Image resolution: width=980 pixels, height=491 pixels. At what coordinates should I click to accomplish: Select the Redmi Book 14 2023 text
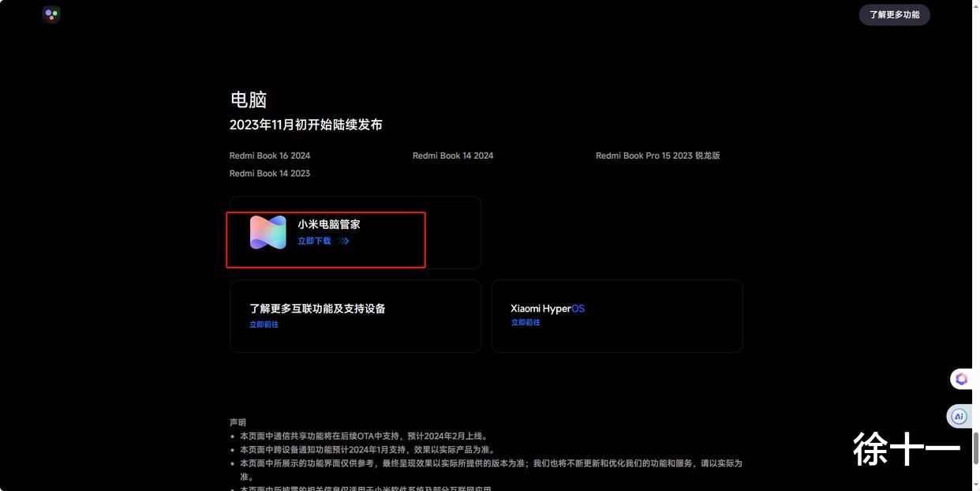pos(270,173)
